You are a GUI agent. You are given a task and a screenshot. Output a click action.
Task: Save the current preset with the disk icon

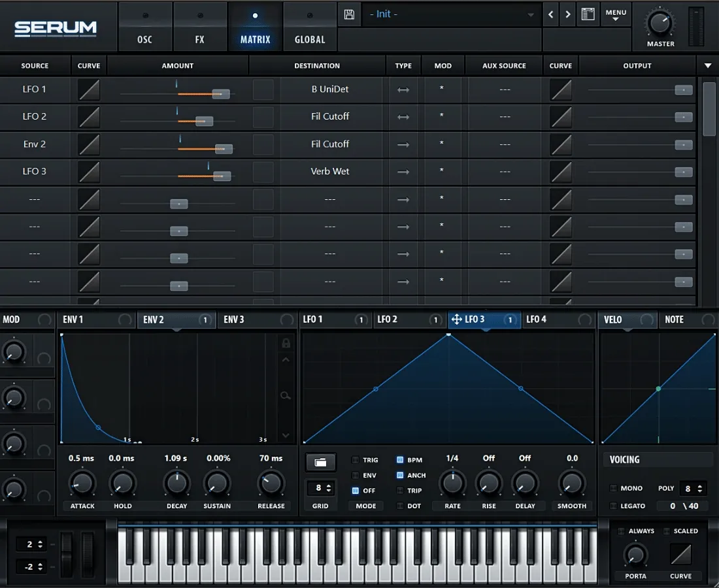tap(349, 14)
